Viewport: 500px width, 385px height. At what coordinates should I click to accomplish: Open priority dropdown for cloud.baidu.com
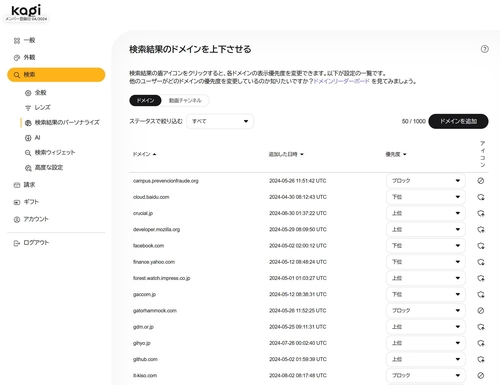point(426,197)
